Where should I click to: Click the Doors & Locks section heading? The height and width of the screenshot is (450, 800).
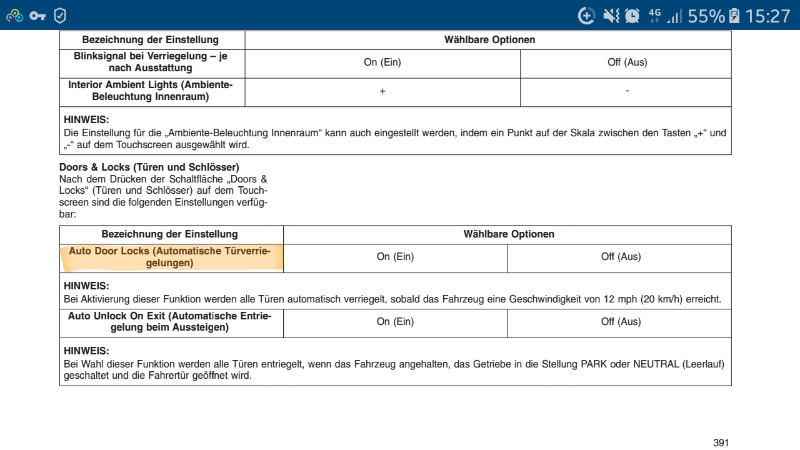[149, 166]
